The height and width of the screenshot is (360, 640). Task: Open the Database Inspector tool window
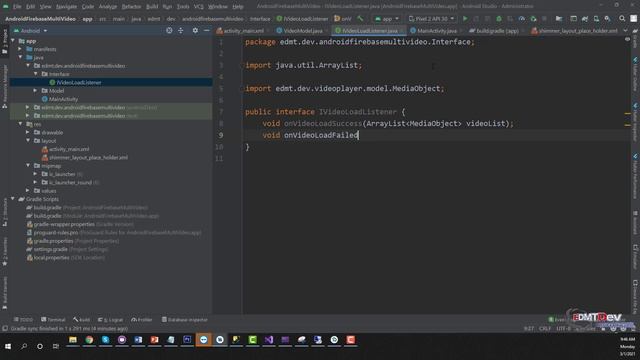tap(184, 320)
